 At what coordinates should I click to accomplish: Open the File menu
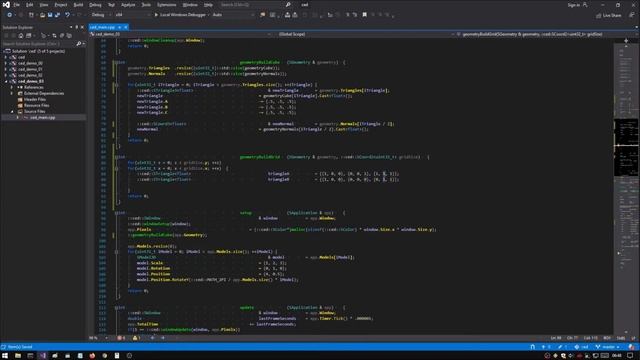point(17,5)
